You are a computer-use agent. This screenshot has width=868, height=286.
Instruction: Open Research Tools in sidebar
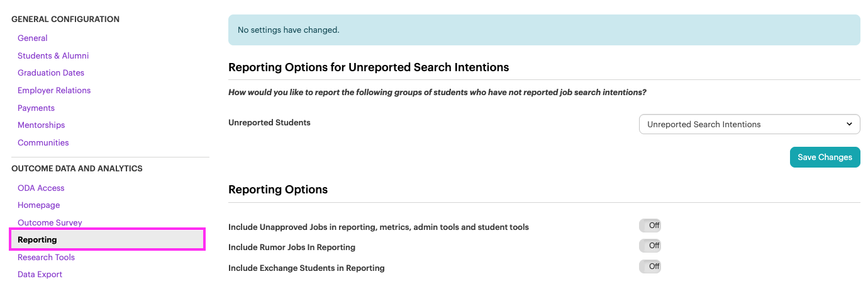[x=46, y=258]
